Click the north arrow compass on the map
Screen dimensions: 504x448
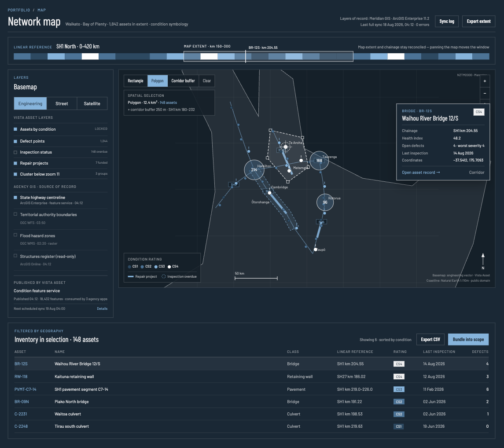click(x=483, y=261)
